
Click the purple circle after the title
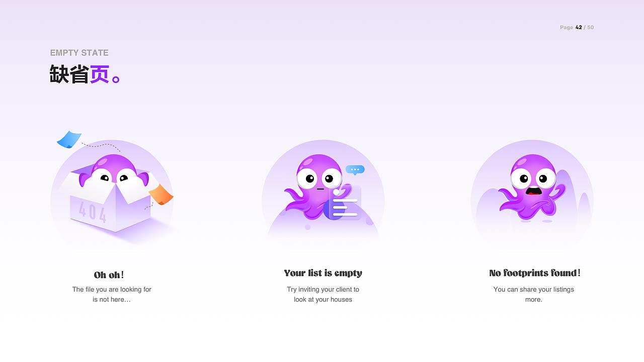pyautogui.click(x=116, y=79)
